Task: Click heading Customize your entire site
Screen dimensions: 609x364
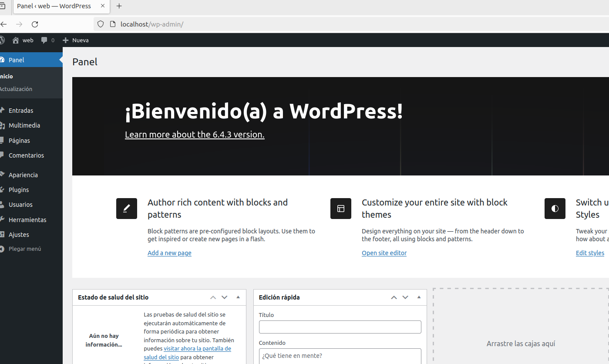Action: 434,209
